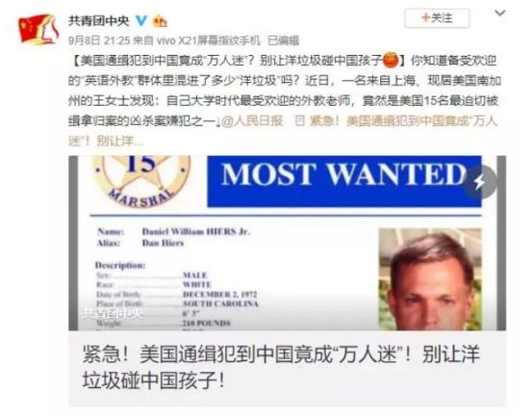The width and height of the screenshot is (532, 418).
Task: Open the @人民日报 mention link
Action: (252, 121)
